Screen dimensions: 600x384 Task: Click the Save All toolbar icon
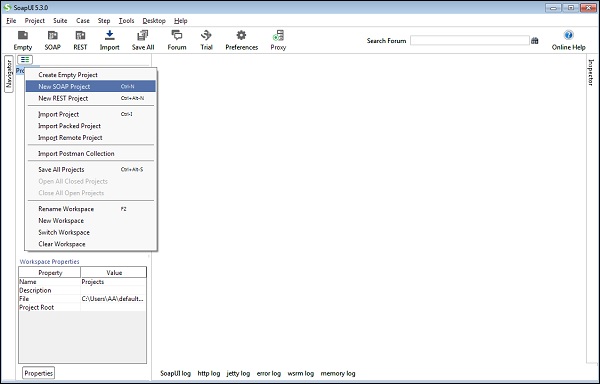pos(142,35)
